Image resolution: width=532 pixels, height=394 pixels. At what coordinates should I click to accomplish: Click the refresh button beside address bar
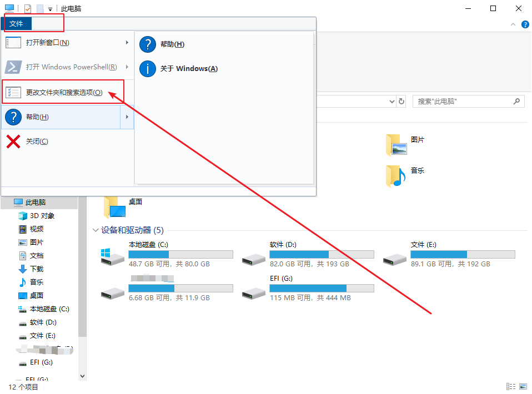pos(402,102)
